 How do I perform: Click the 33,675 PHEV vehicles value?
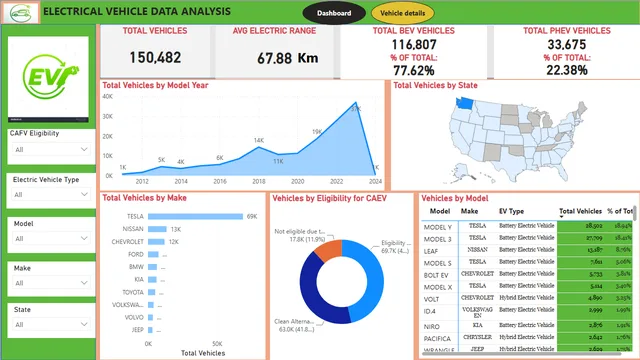[x=567, y=44]
